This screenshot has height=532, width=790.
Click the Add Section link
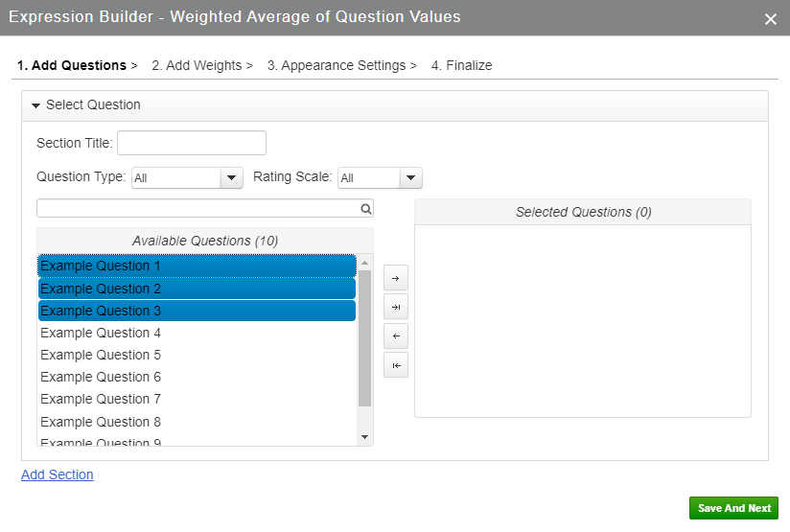(58, 474)
